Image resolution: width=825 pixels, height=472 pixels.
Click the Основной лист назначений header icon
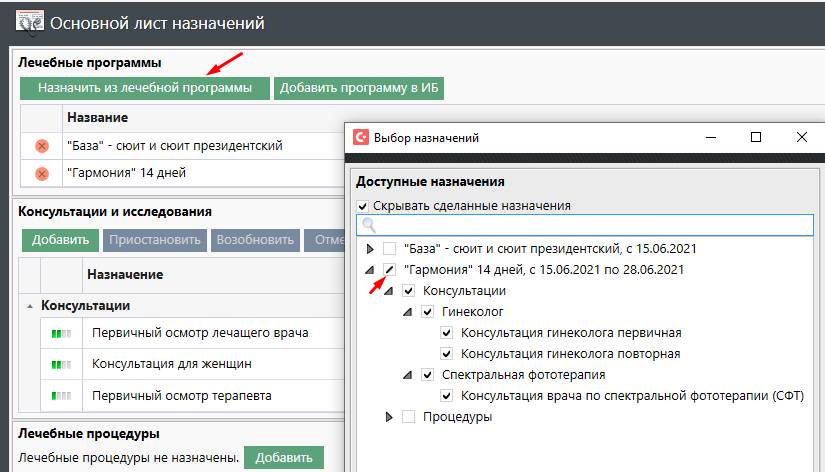click(x=29, y=21)
